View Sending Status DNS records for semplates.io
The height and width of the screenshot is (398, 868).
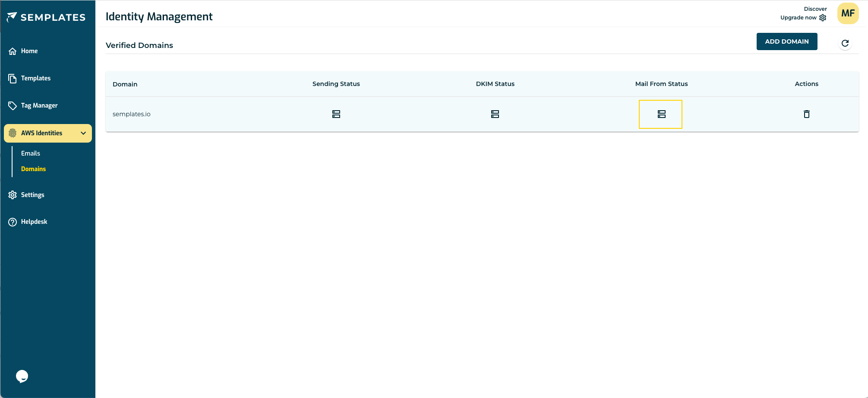(x=336, y=114)
